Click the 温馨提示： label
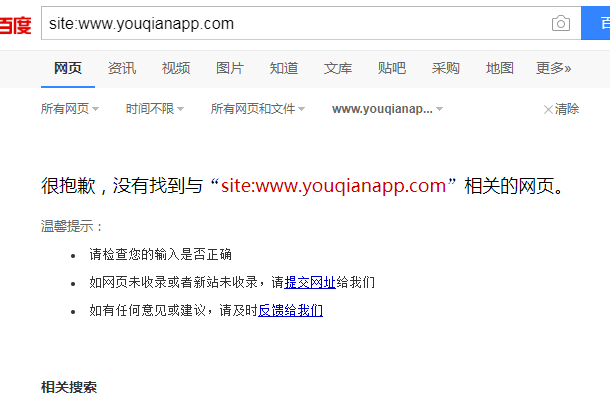 coord(72,226)
